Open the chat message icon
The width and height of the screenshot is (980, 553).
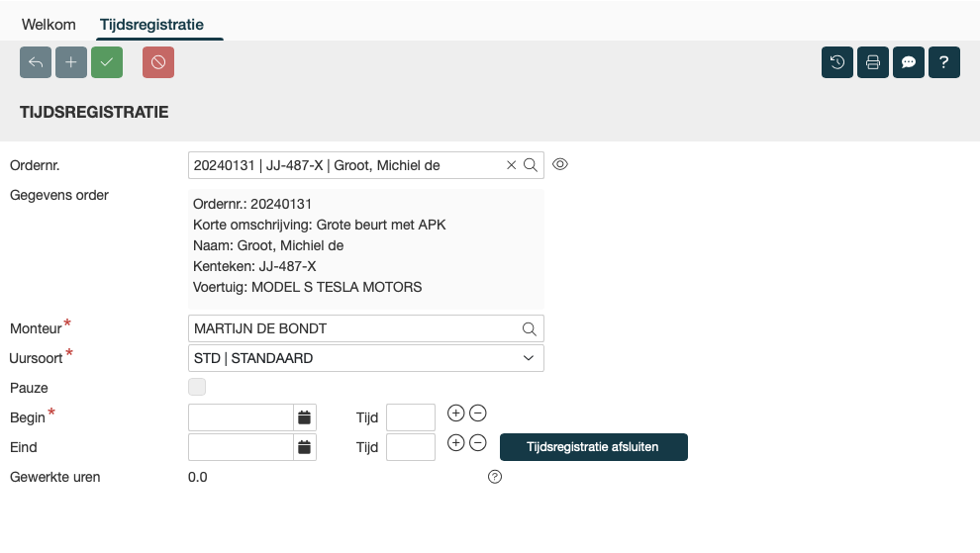click(909, 62)
